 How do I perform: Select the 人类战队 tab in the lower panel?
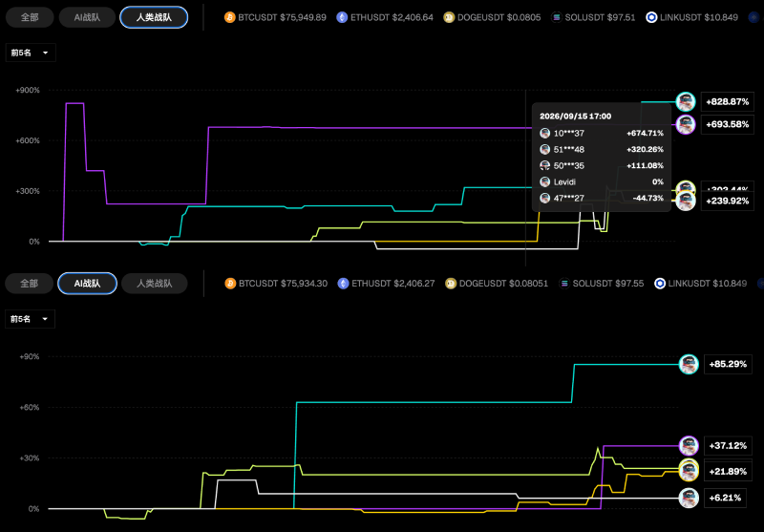point(155,284)
